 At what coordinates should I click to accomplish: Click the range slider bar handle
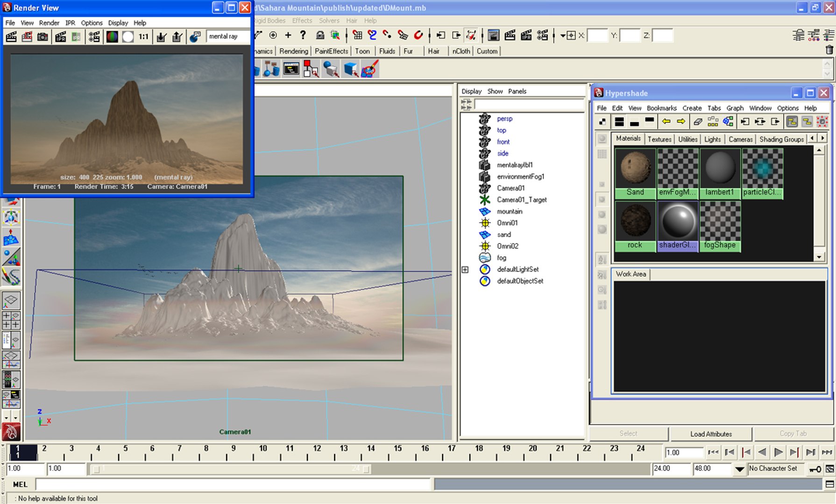[x=232, y=469]
